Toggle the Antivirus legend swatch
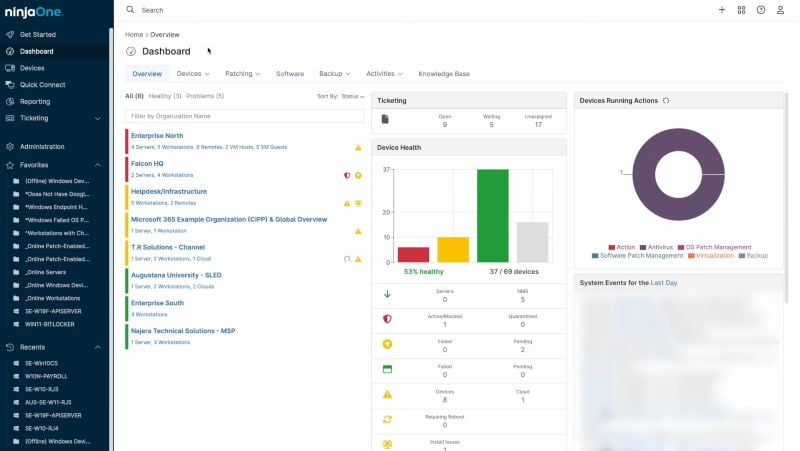This screenshot has height=451, width=800. pyautogui.click(x=643, y=247)
